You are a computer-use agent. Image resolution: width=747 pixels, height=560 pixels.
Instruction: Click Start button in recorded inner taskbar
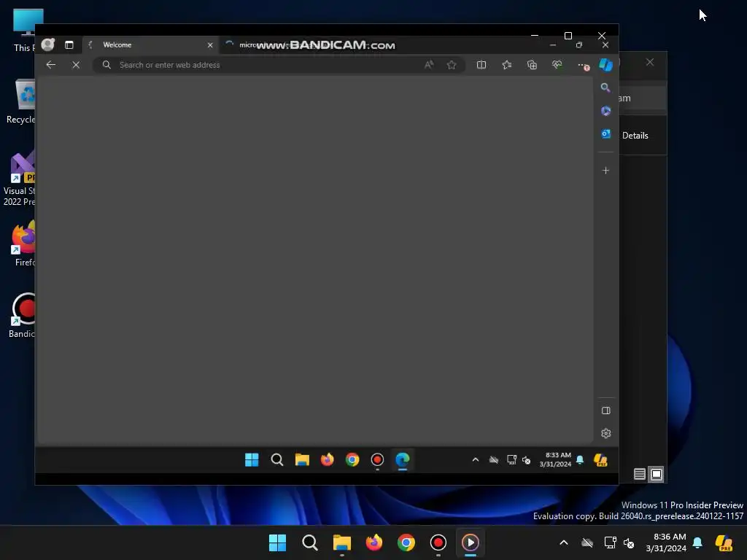(x=252, y=459)
